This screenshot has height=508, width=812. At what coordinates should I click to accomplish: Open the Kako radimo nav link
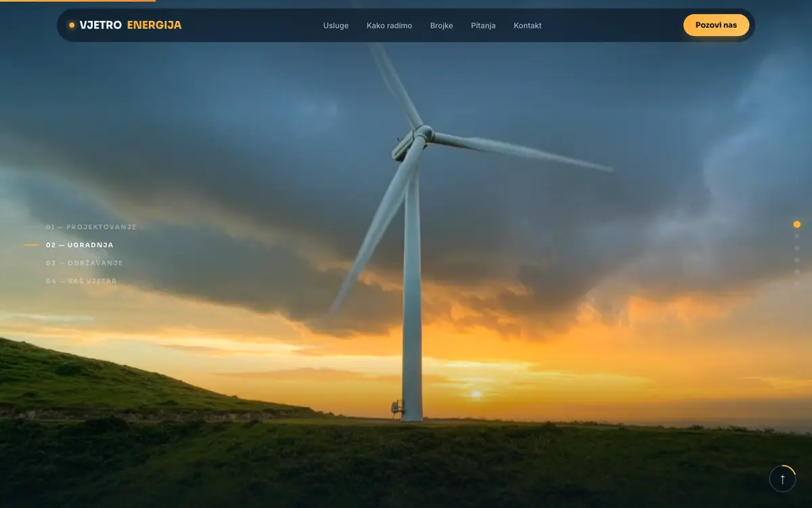(389, 26)
